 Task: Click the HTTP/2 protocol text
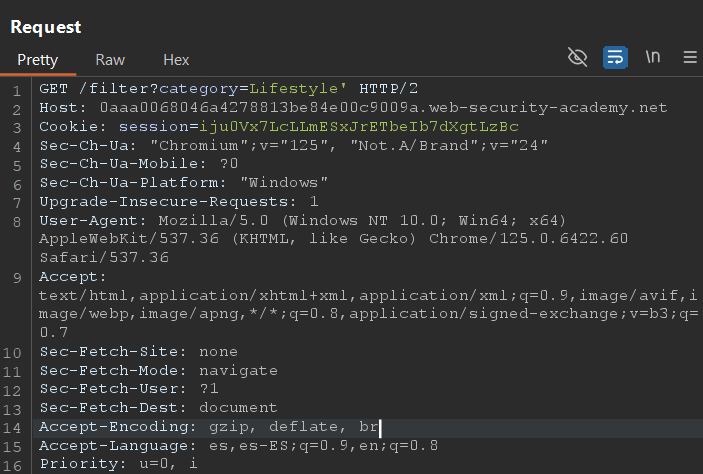tap(388, 89)
